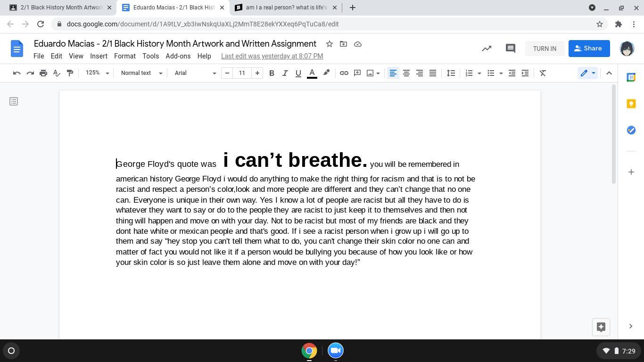Set center text alignment
Viewport: 644px width, 362px height.
point(406,73)
